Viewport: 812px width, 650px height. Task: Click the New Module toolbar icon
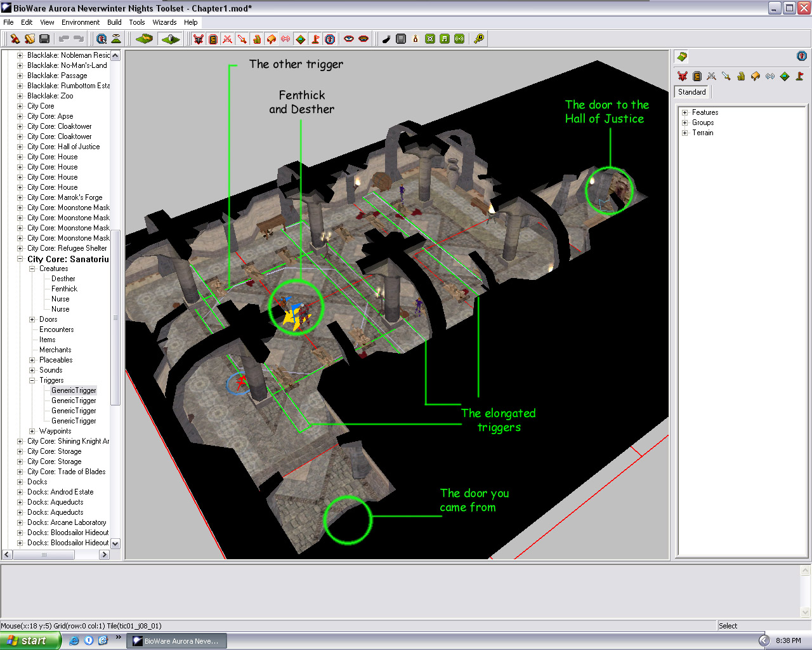(15, 39)
